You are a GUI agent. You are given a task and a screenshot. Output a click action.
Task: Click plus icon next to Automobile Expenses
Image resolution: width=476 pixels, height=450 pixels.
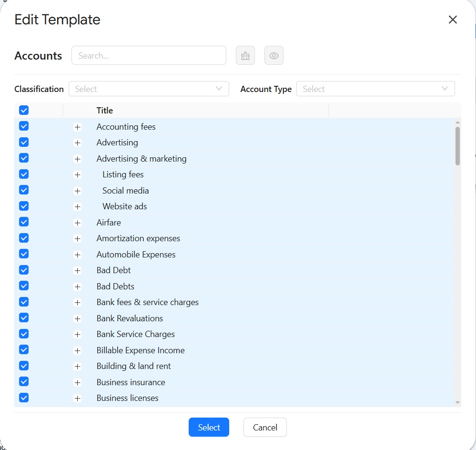78,255
